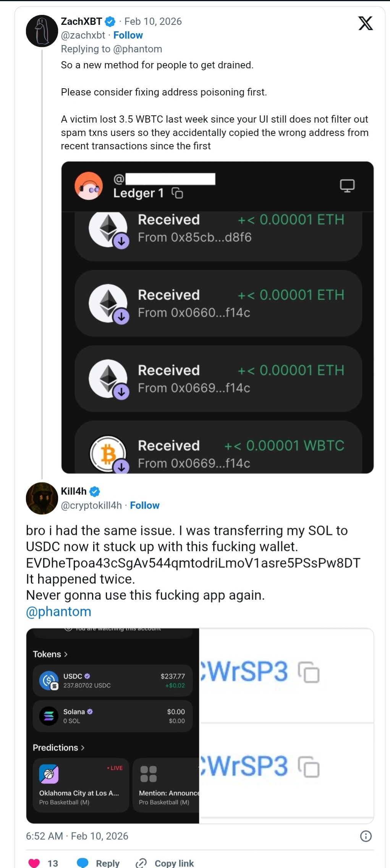Open the @phantom profile link

point(58,611)
